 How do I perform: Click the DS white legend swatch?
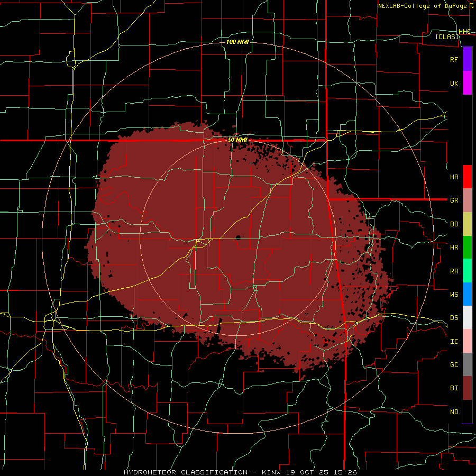[x=467, y=317]
